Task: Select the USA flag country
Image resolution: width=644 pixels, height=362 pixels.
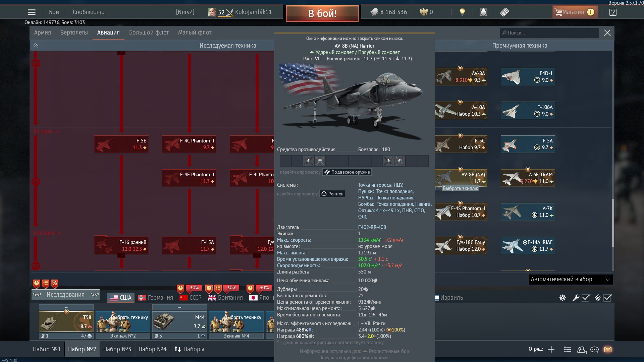Action: click(x=121, y=298)
